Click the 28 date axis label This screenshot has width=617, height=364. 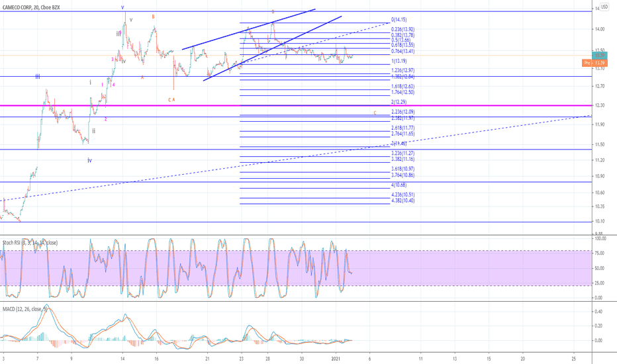(x=267, y=359)
